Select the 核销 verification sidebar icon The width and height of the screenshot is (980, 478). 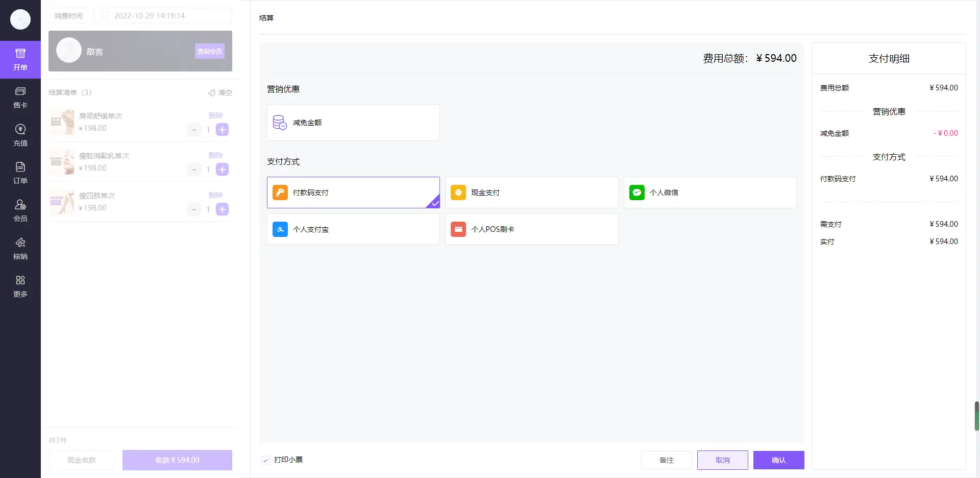[20, 243]
